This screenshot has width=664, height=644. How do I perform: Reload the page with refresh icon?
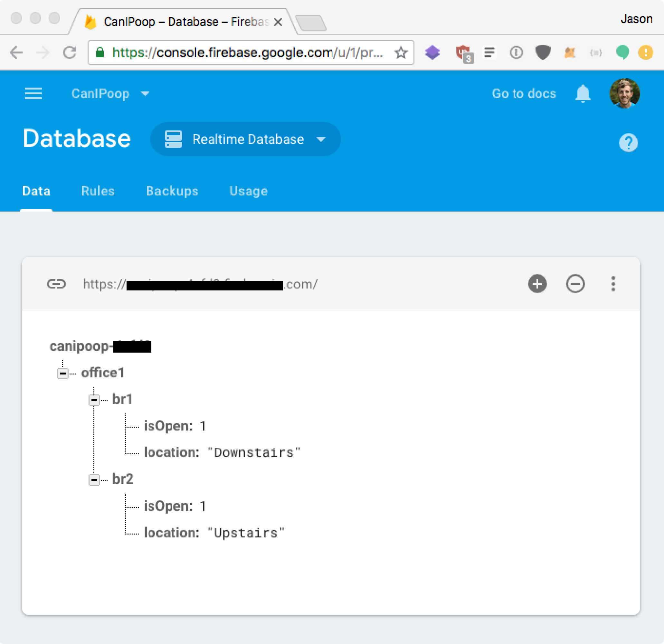click(70, 52)
